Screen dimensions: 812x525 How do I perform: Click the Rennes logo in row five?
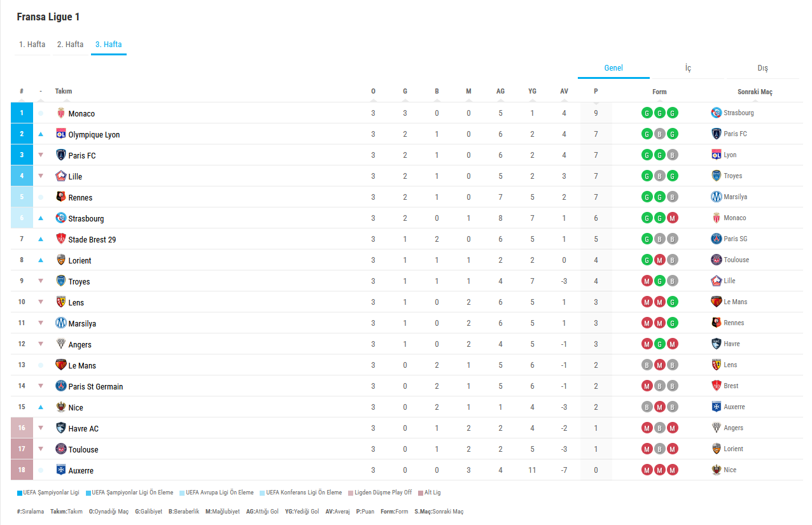pos(61,197)
